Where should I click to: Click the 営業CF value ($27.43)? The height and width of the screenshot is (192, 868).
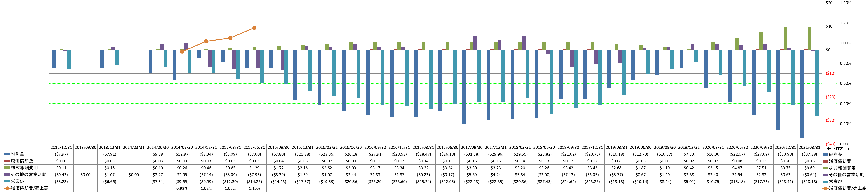[x=544, y=182]
